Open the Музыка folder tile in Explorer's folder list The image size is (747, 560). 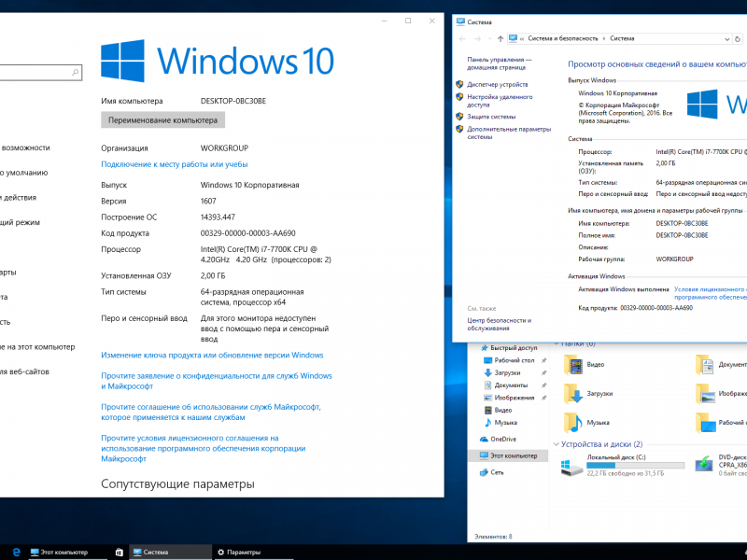573,423
